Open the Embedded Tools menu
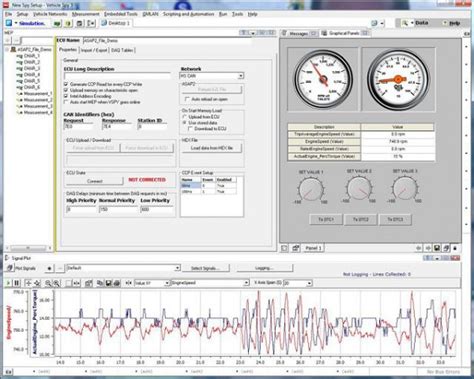 121,14
